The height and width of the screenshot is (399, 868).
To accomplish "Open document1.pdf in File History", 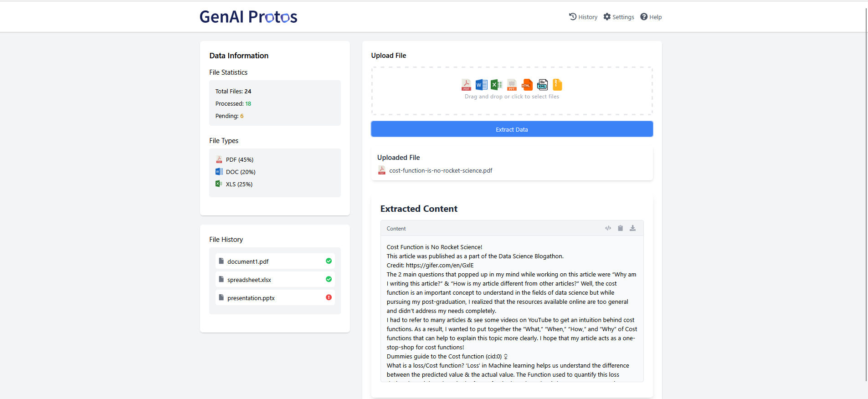I will (275, 261).
